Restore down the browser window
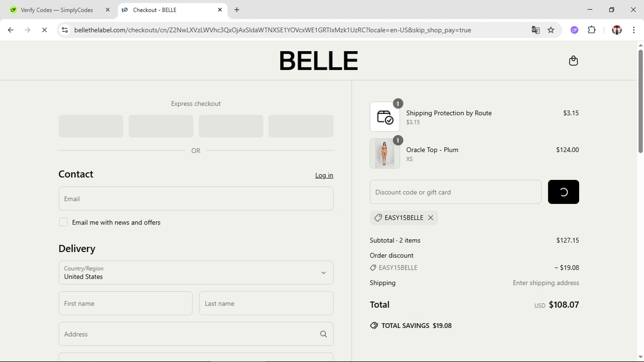Viewport: 644px width, 362px height. (611, 9)
